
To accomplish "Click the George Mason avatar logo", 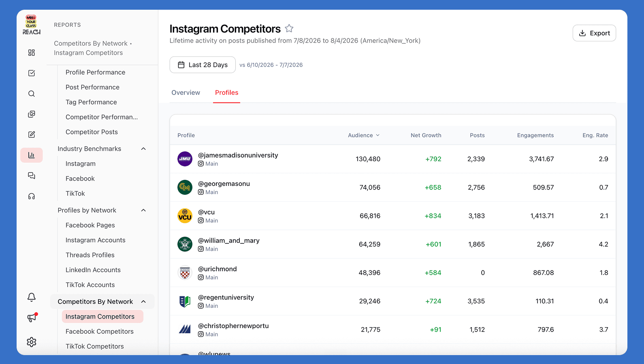I will pyautogui.click(x=185, y=187).
